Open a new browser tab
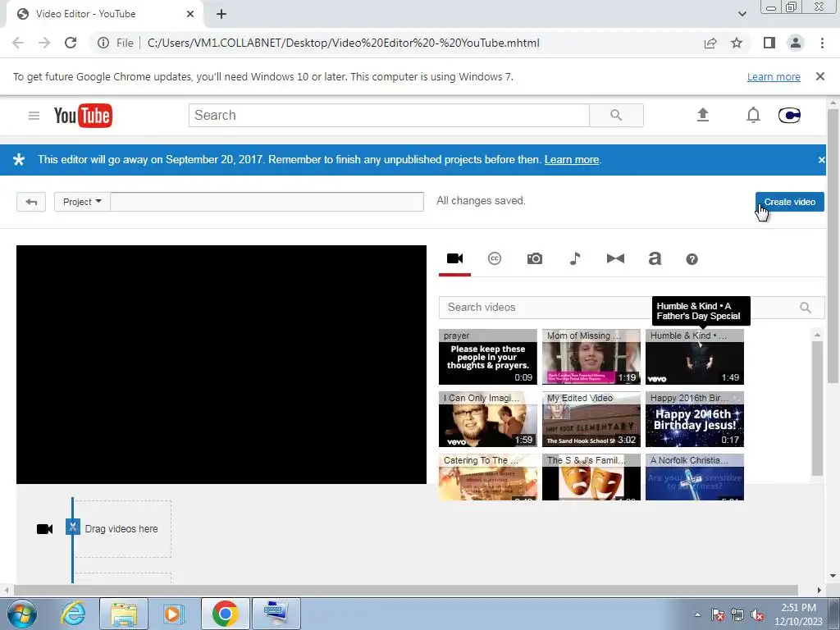 pyautogui.click(x=221, y=14)
